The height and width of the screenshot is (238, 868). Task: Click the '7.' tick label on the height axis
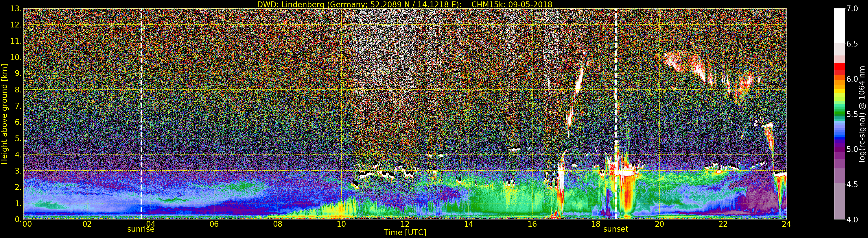point(18,106)
